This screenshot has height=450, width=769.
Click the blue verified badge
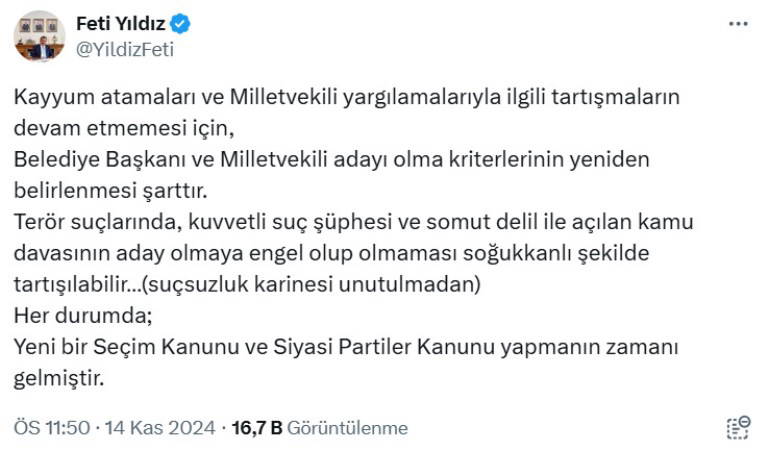point(181,23)
